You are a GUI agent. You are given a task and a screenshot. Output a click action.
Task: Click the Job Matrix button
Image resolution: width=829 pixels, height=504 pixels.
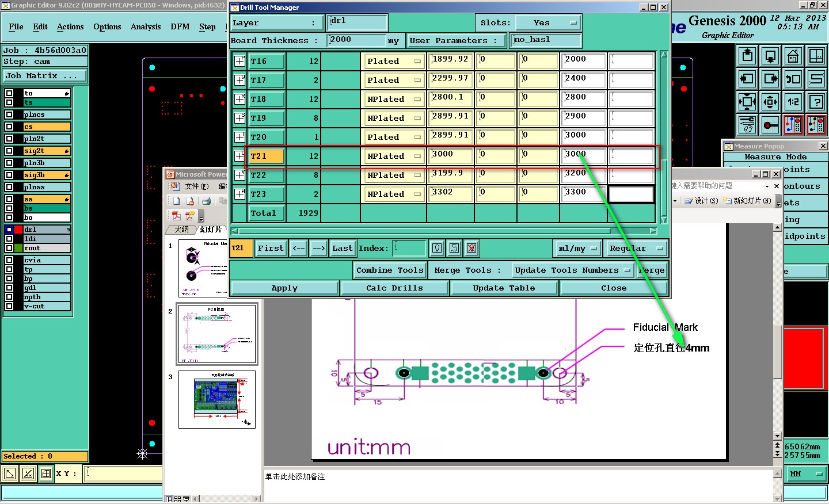click(x=44, y=76)
